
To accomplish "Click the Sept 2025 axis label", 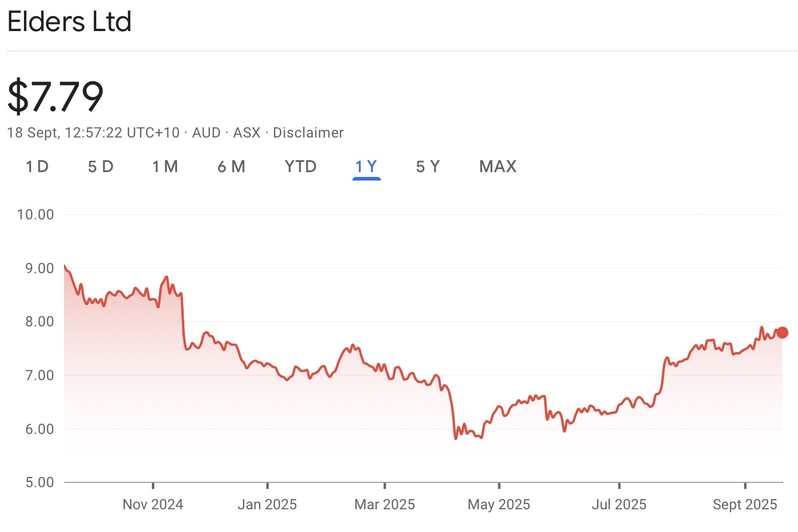I will point(745,505).
